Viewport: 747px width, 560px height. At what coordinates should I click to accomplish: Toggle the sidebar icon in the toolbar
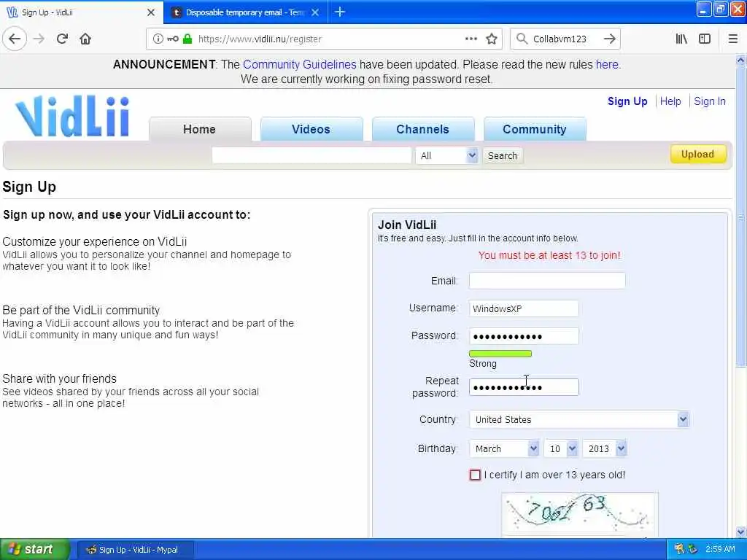pos(705,39)
